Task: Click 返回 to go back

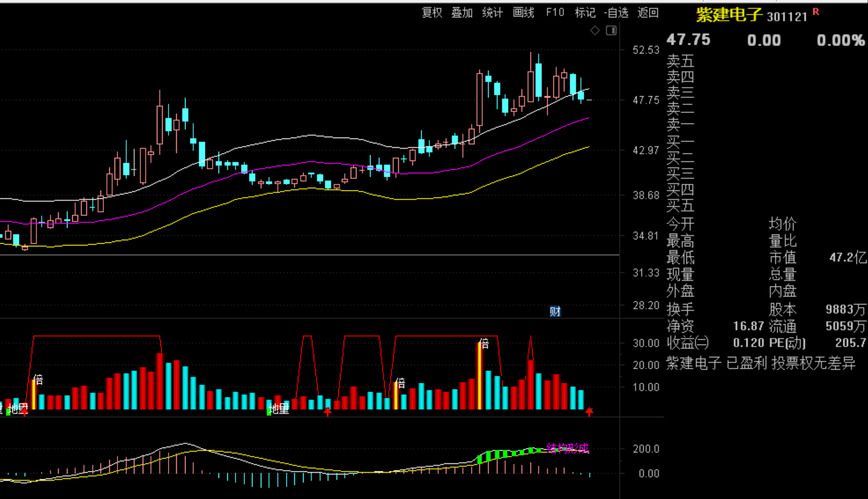Action: pyautogui.click(x=648, y=13)
